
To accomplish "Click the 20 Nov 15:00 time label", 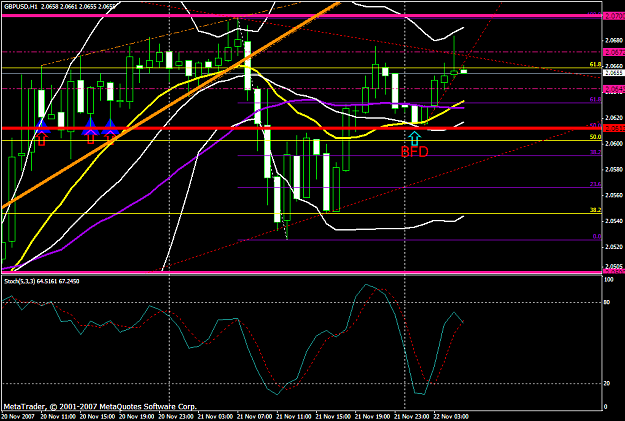I will [97, 417].
